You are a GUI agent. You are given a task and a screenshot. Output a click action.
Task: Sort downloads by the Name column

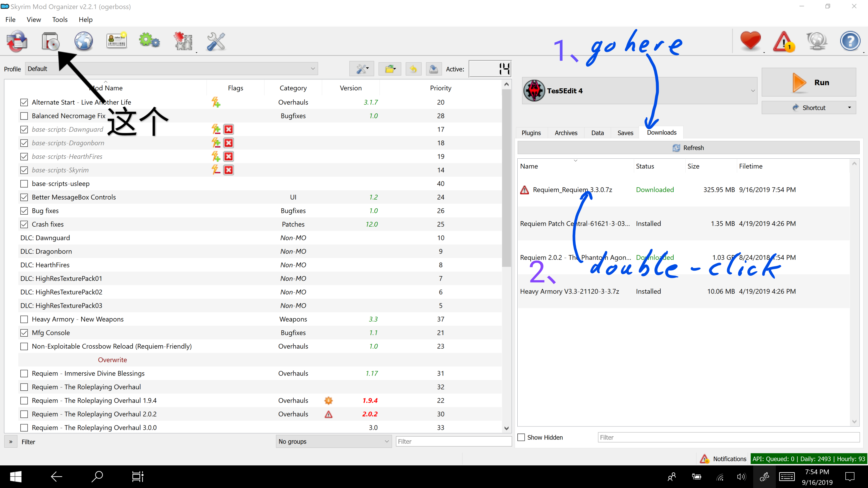pyautogui.click(x=575, y=166)
